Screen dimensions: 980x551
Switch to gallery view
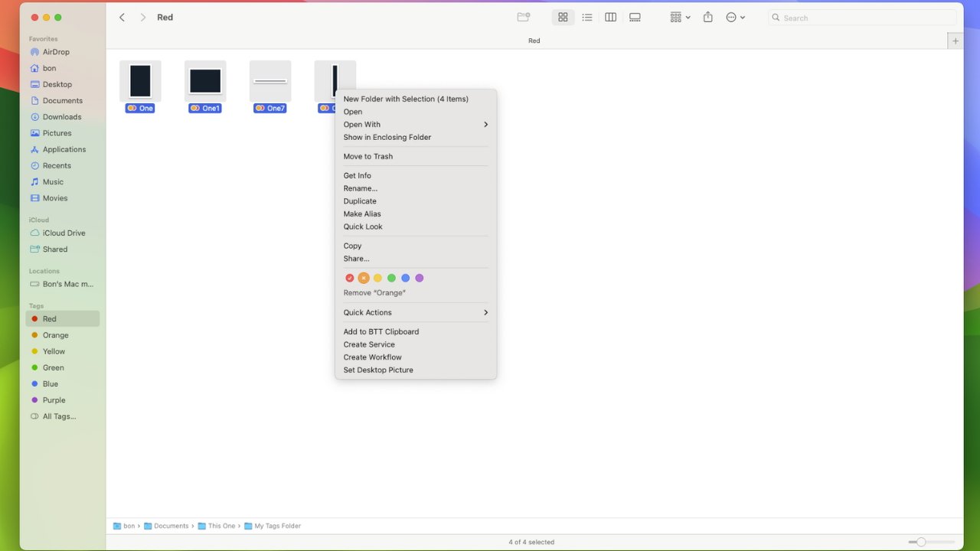(635, 18)
